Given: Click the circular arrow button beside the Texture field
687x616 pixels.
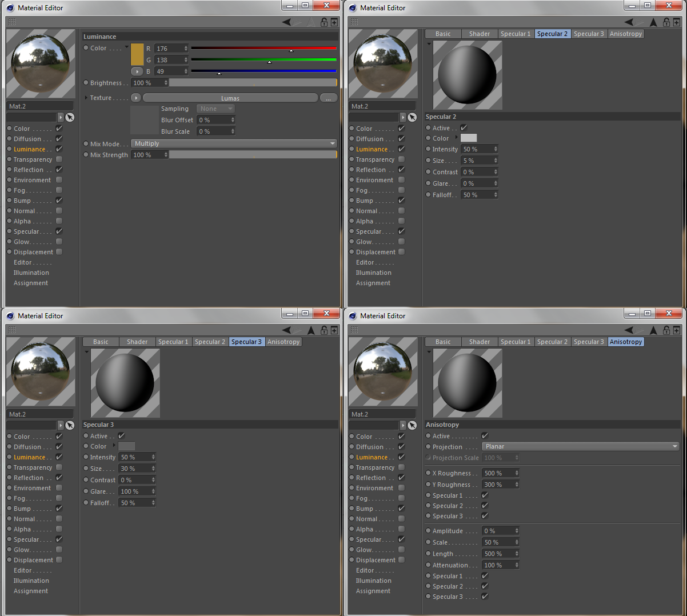Looking at the screenshot, I should (x=135, y=98).
